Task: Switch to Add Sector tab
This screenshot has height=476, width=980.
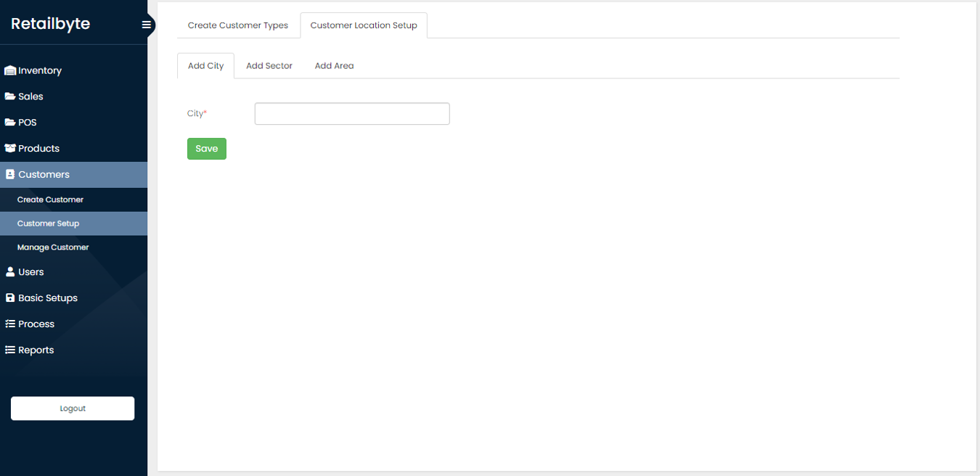Action: [269, 65]
